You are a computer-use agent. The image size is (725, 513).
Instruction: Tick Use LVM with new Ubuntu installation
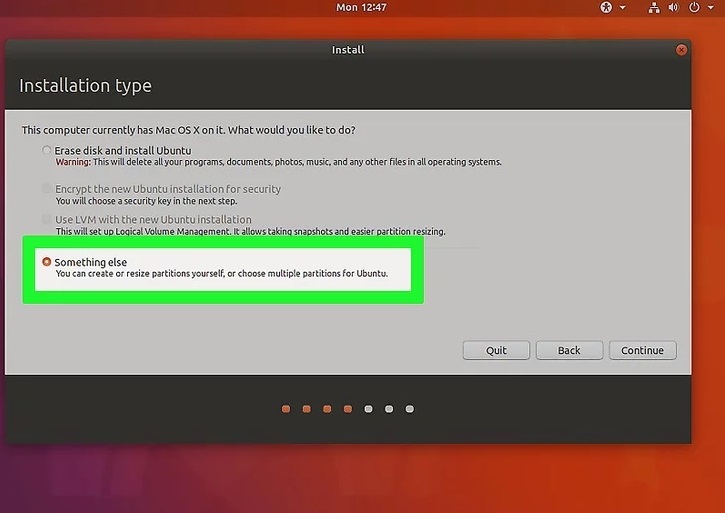tap(46, 219)
